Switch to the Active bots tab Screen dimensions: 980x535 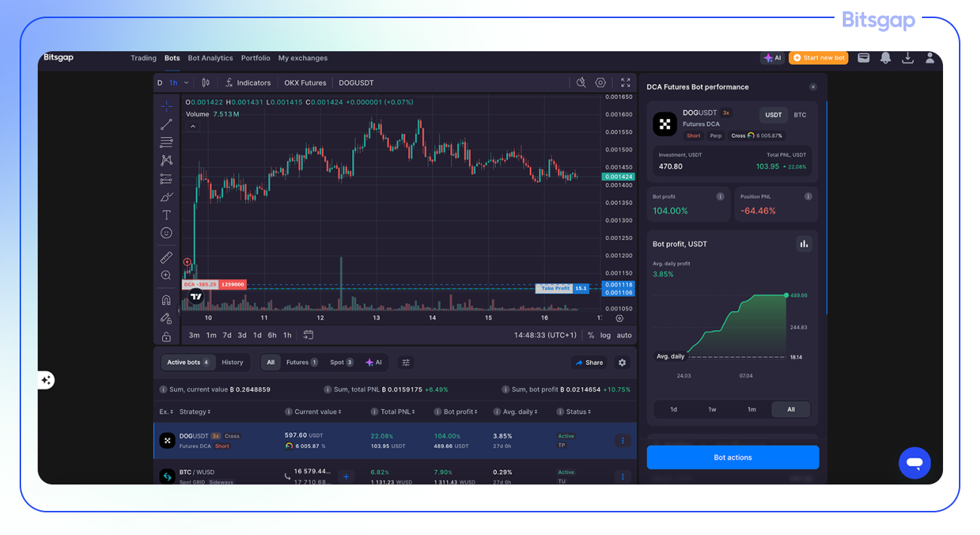coord(188,362)
